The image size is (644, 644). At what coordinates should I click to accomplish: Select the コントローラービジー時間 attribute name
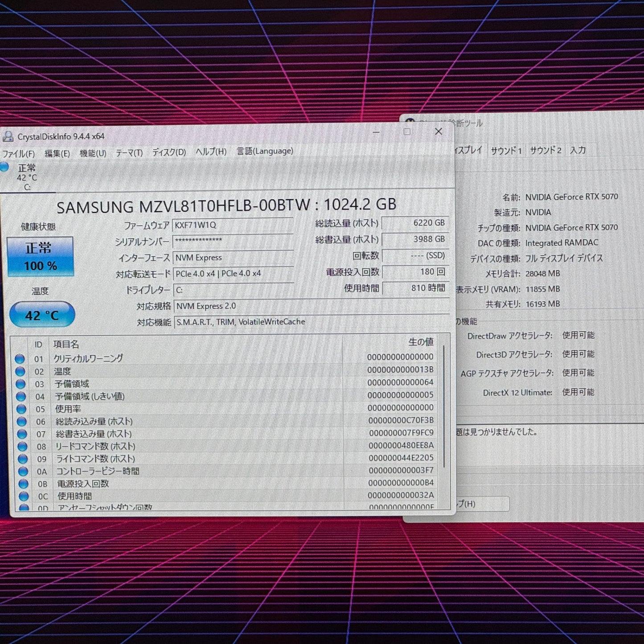click(x=98, y=471)
